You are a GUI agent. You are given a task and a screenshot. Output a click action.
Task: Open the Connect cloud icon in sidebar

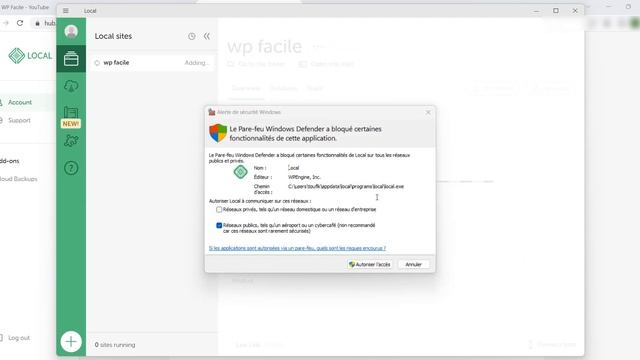tap(71, 86)
